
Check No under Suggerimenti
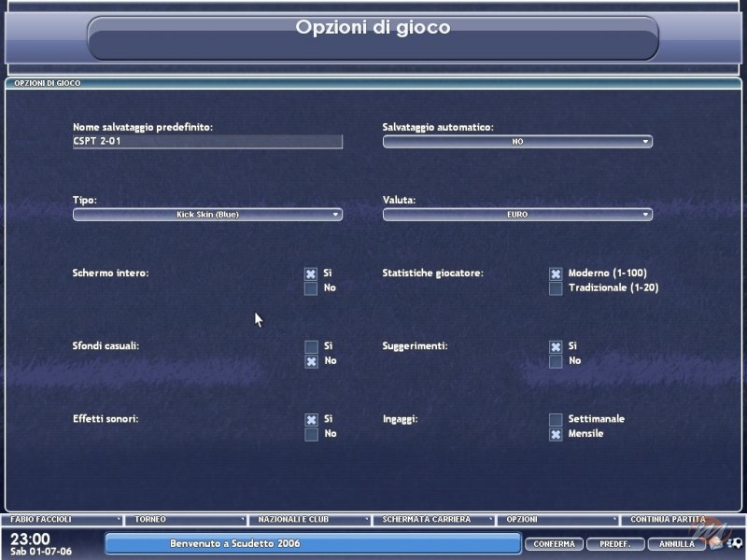click(x=555, y=359)
